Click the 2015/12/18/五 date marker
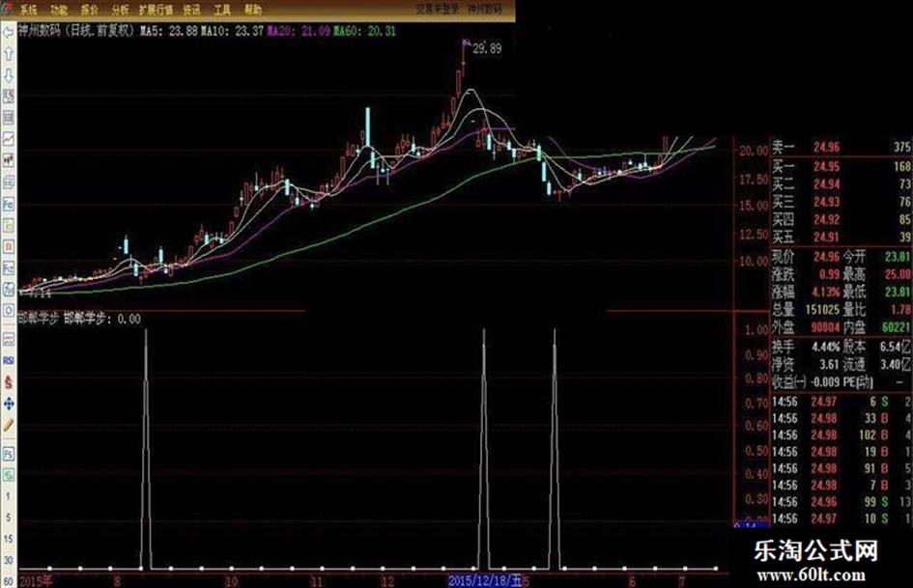 pos(485,580)
